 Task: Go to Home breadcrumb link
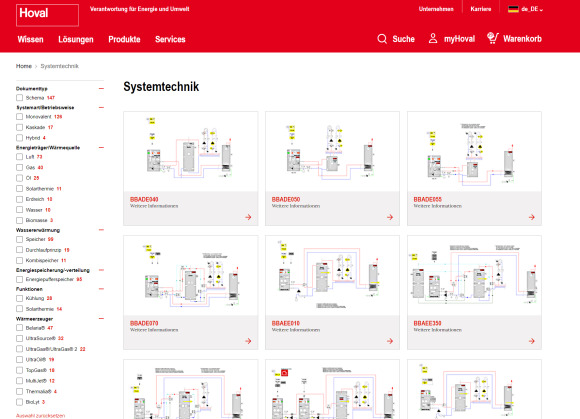coord(24,66)
